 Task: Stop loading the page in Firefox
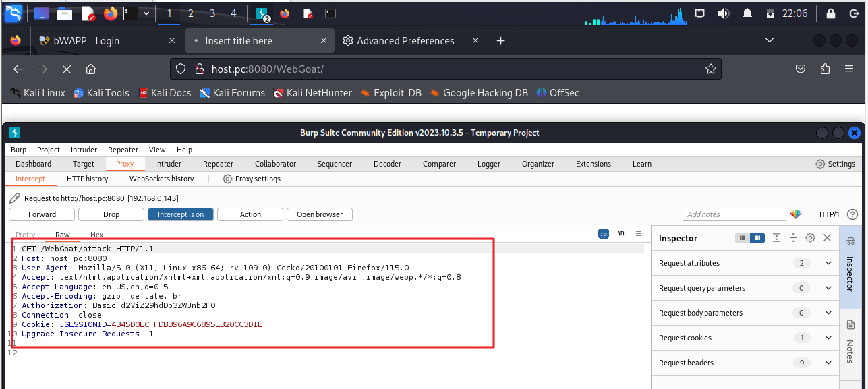click(x=66, y=69)
